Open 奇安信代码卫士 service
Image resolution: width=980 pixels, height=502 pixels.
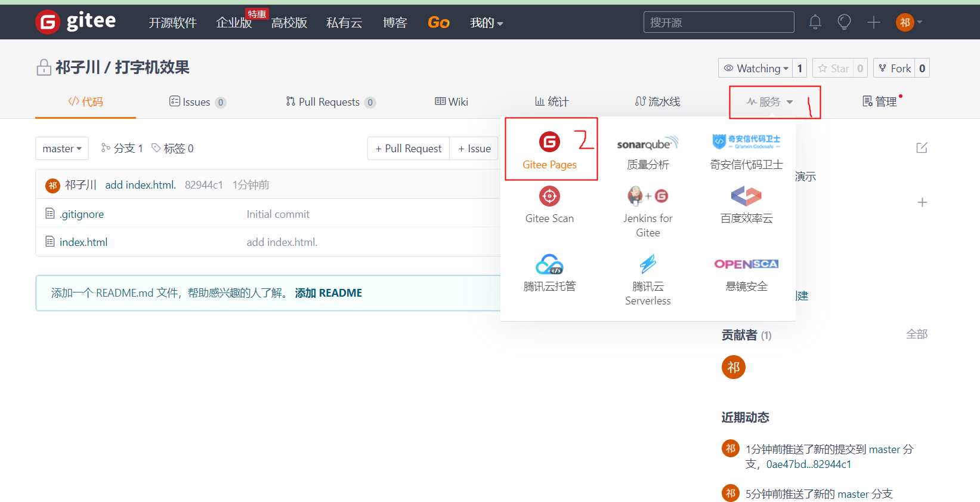pyautogui.click(x=746, y=152)
